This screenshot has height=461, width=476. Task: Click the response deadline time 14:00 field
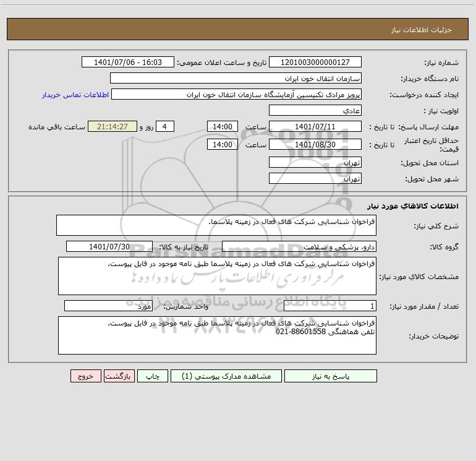click(x=222, y=126)
